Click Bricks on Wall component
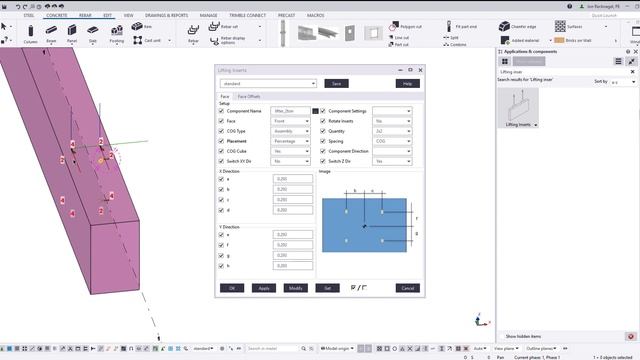The width and height of the screenshot is (640, 360). 573,40
